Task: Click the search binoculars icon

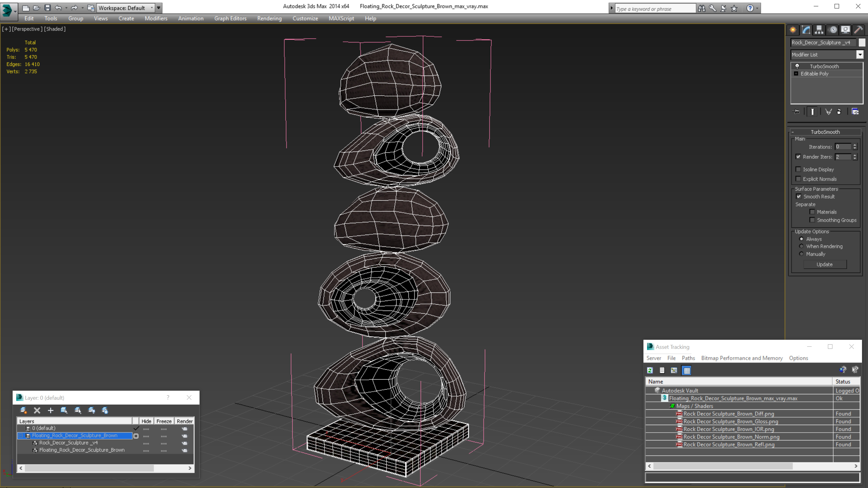Action: 702,8
